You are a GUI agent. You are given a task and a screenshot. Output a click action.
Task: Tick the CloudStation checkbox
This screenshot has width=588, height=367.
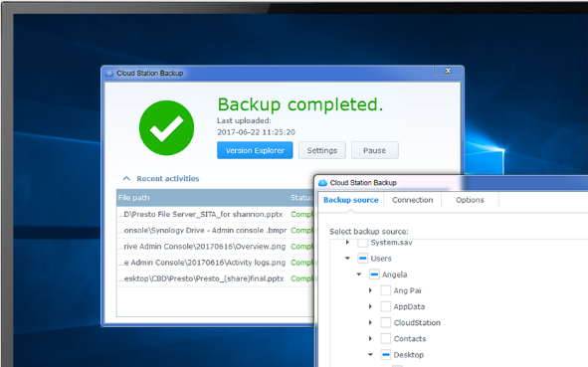(x=385, y=323)
